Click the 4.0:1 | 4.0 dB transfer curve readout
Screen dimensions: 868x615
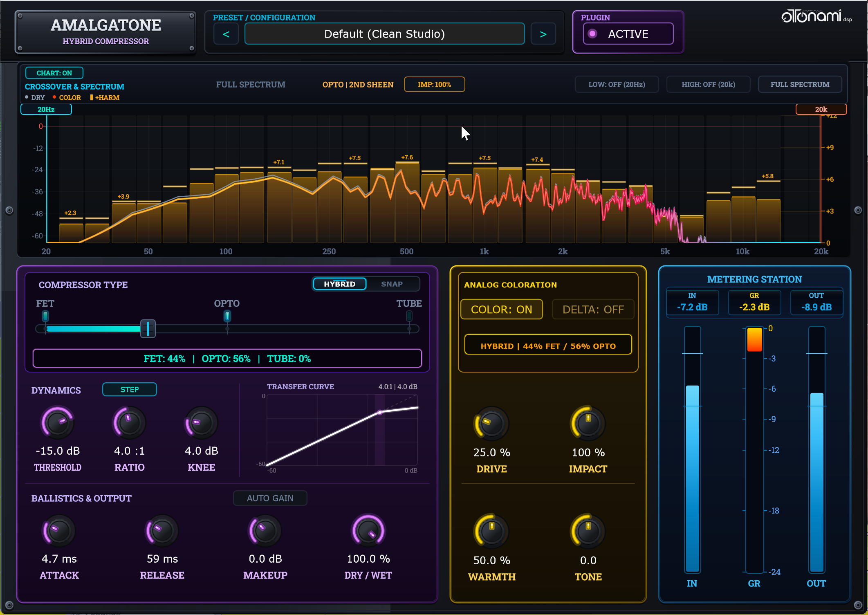398,386
